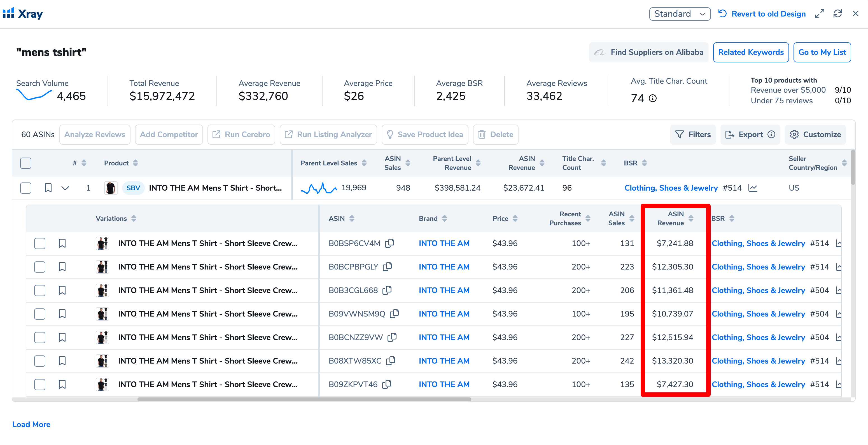Open BSR chart icon in parent row #514
The image size is (868, 445).
pos(753,188)
